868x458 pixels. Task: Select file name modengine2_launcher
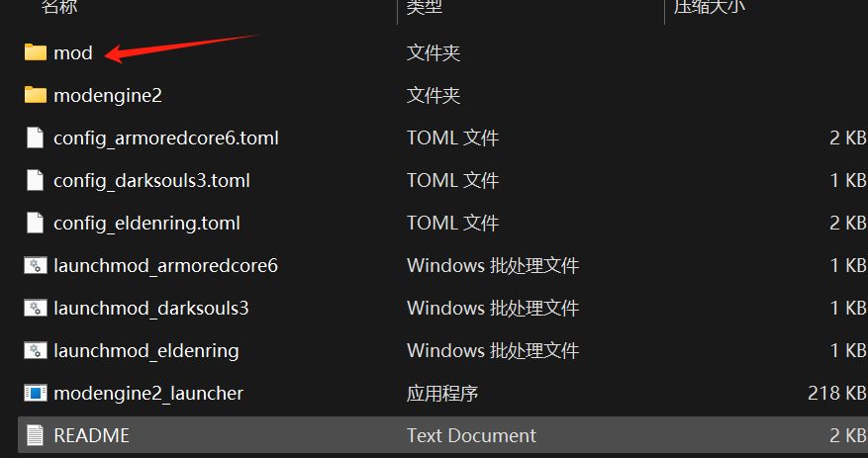pyautogui.click(x=148, y=394)
